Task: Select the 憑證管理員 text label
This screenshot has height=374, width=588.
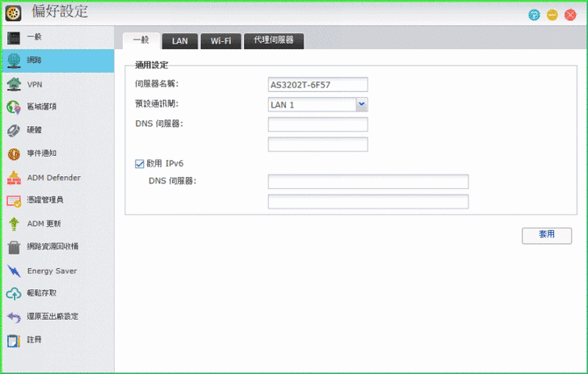Action: pyautogui.click(x=45, y=200)
